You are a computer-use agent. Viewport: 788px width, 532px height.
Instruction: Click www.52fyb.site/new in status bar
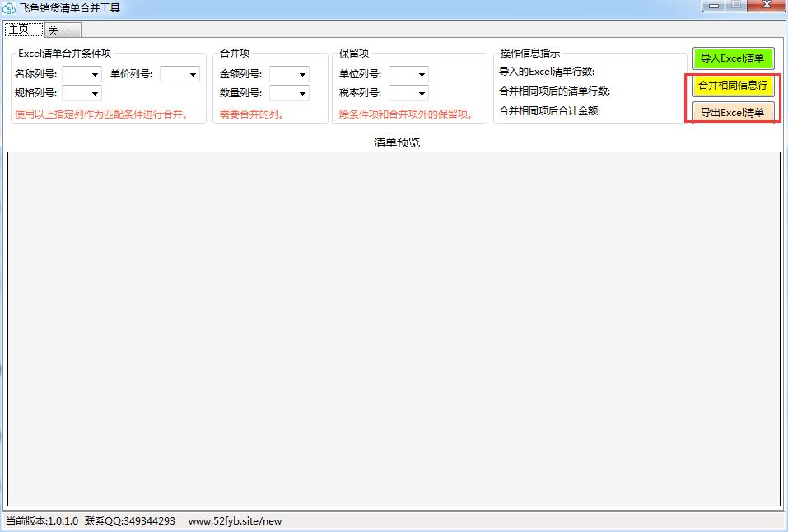tap(235, 521)
